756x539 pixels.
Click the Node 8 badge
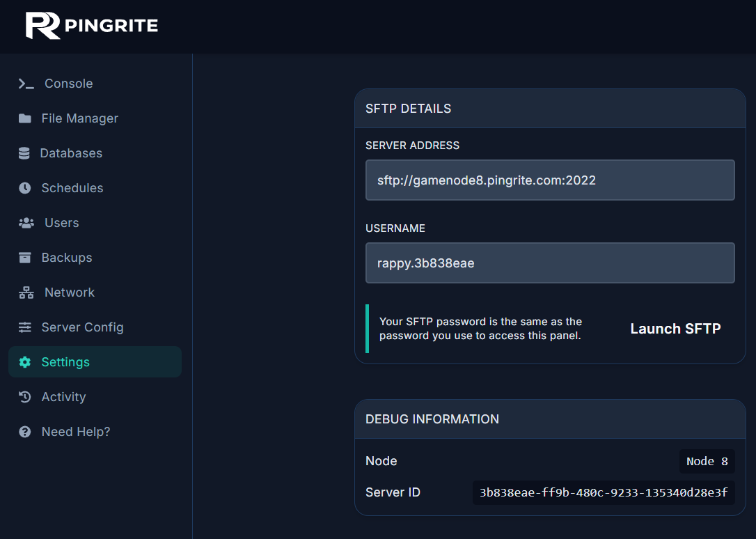[x=707, y=461]
